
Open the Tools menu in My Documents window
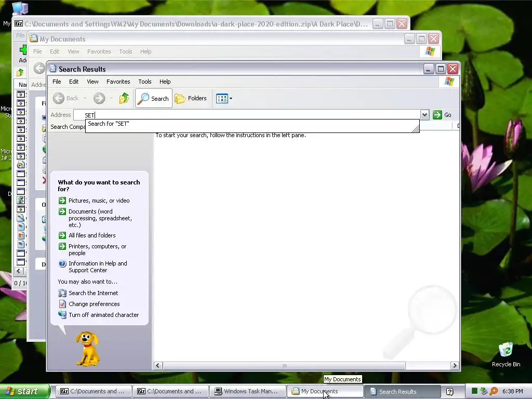point(126,51)
